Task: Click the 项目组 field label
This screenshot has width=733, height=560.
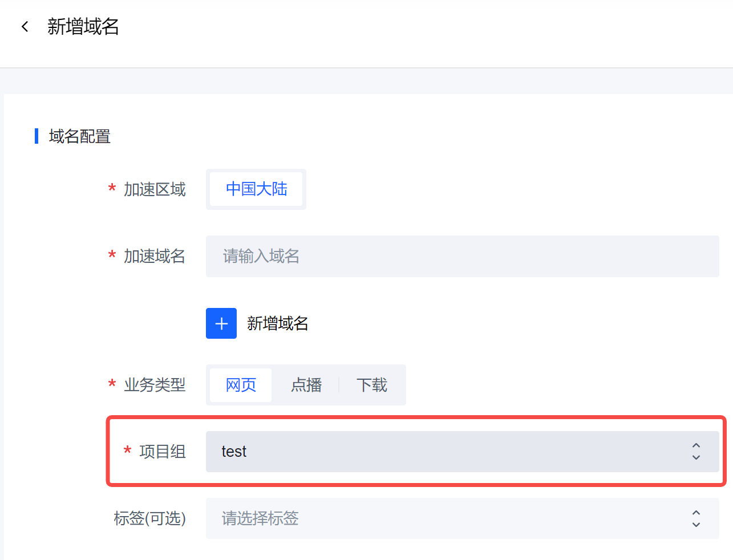Action: (x=163, y=452)
